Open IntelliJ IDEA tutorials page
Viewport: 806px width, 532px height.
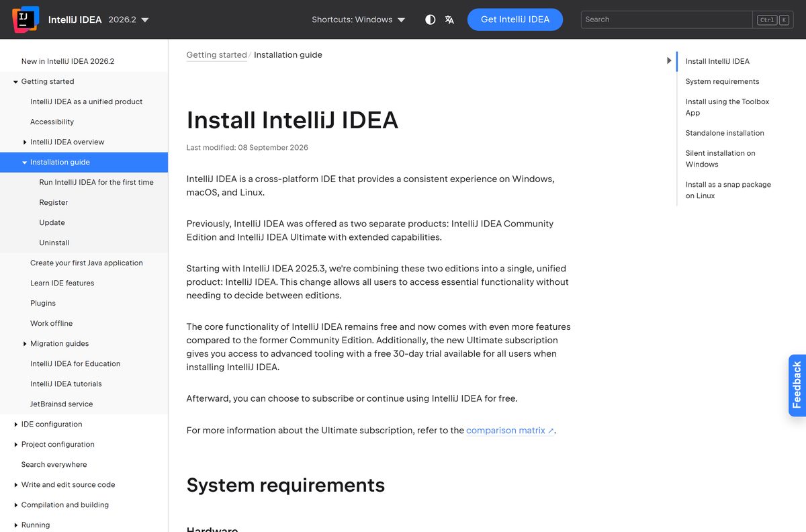tap(66, 384)
